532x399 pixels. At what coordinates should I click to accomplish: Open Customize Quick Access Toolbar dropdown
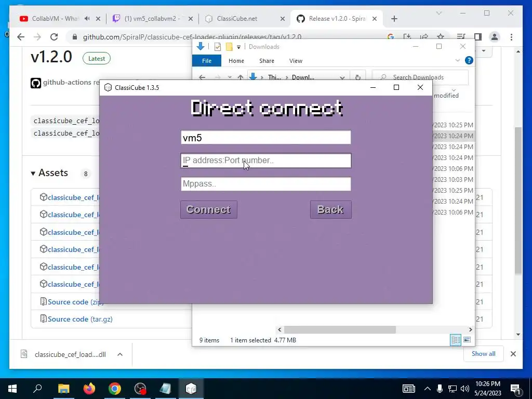(238, 47)
